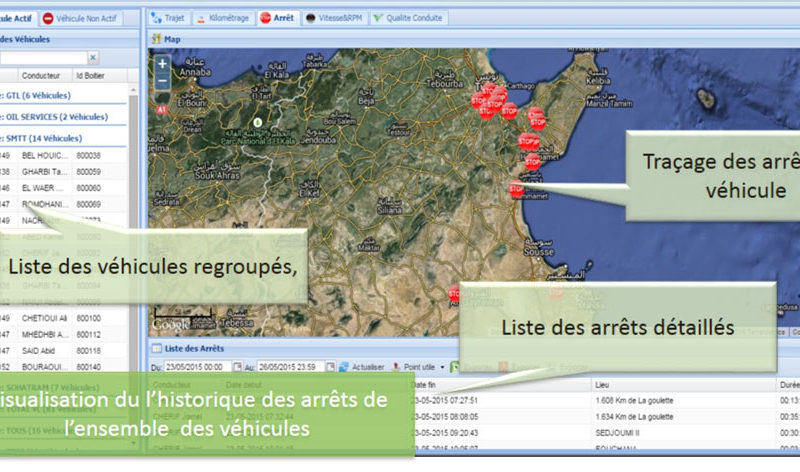Zoom in on the map
800x472 pixels.
(x=162, y=64)
